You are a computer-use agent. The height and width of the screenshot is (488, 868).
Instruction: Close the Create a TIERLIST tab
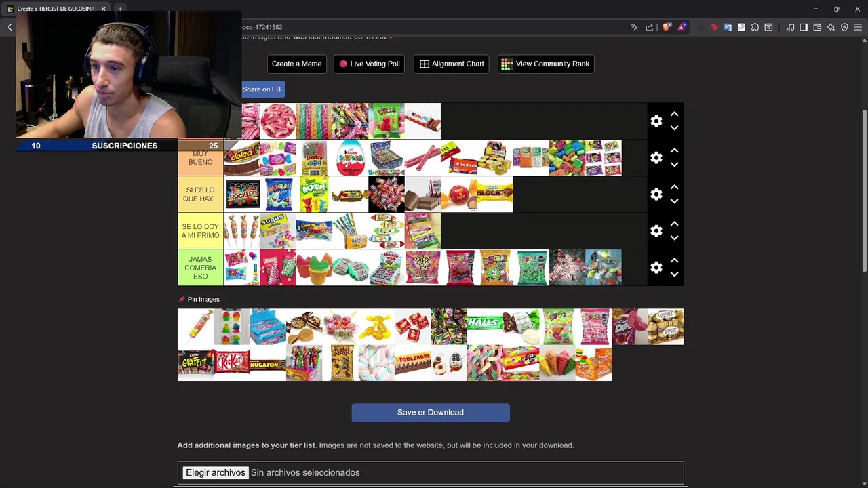tap(103, 9)
